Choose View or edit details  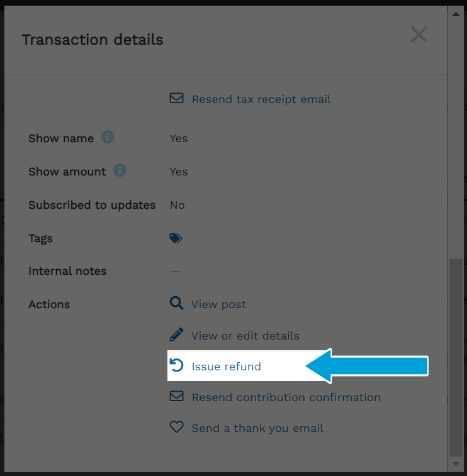[x=245, y=336]
